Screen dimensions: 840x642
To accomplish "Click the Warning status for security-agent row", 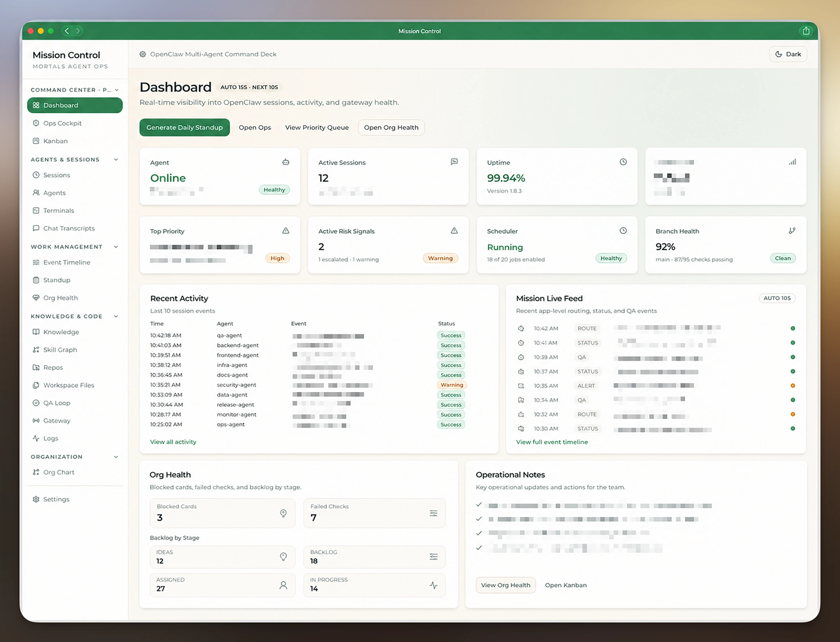I will pos(452,385).
